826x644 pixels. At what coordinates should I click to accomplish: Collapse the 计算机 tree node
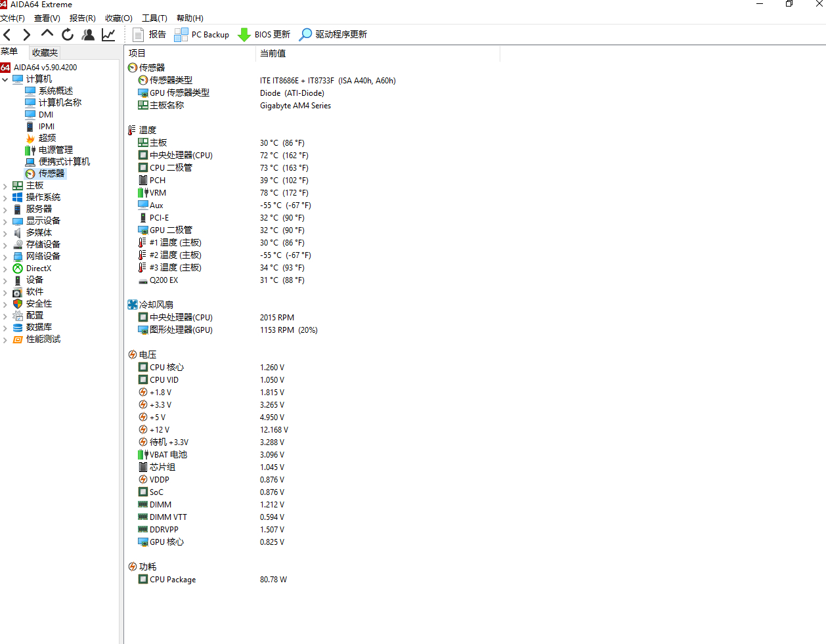click(x=5, y=79)
